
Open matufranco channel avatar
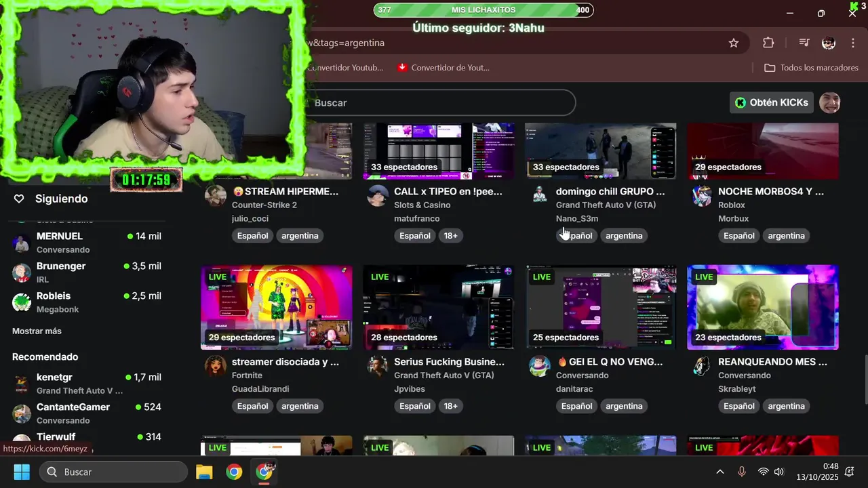pos(378,196)
